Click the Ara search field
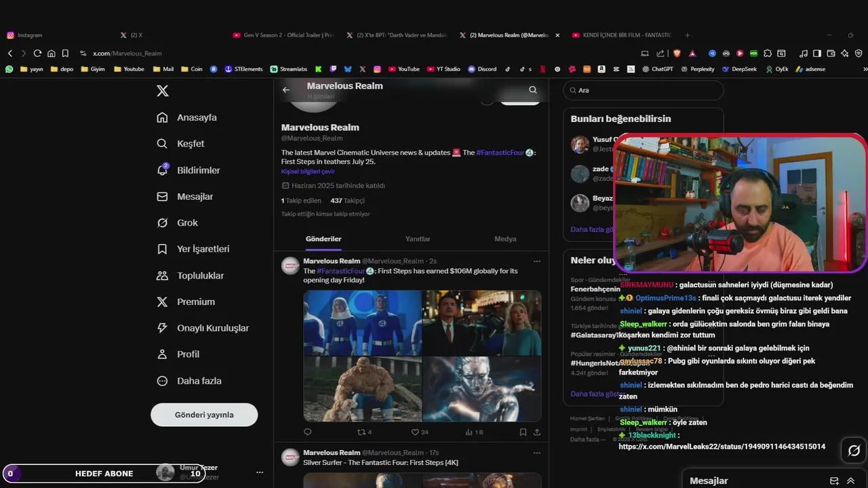Screen dimensions: 868x488 point(643,90)
